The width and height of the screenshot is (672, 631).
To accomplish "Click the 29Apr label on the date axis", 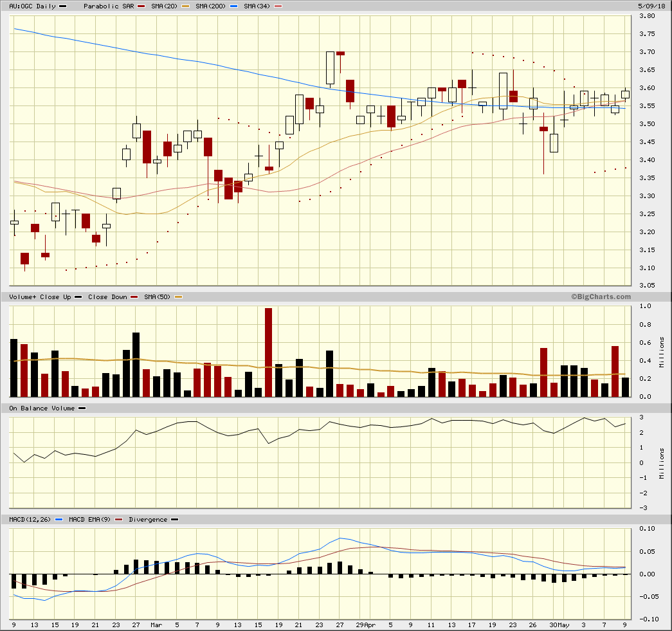I will 365,625.
